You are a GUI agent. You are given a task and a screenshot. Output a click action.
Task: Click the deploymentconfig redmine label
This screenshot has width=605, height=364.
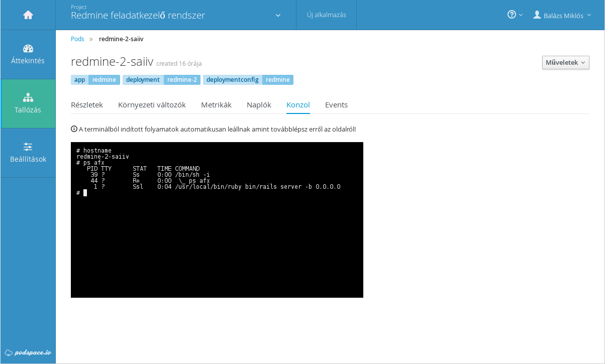[248, 80]
